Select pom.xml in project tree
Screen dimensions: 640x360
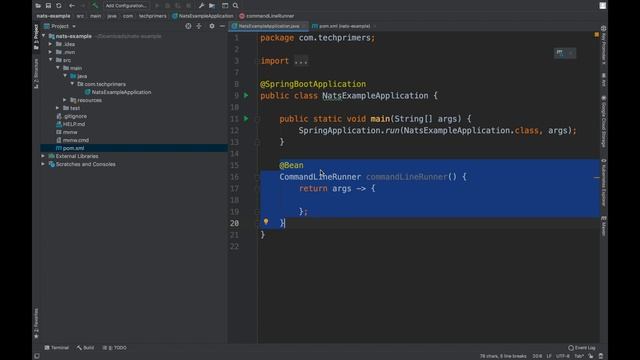pos(70,148)
